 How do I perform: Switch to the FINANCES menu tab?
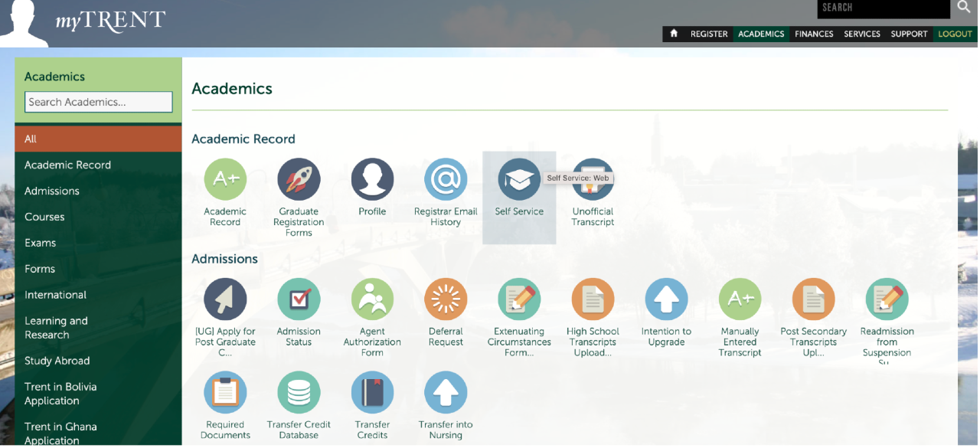tap(814, 34)
